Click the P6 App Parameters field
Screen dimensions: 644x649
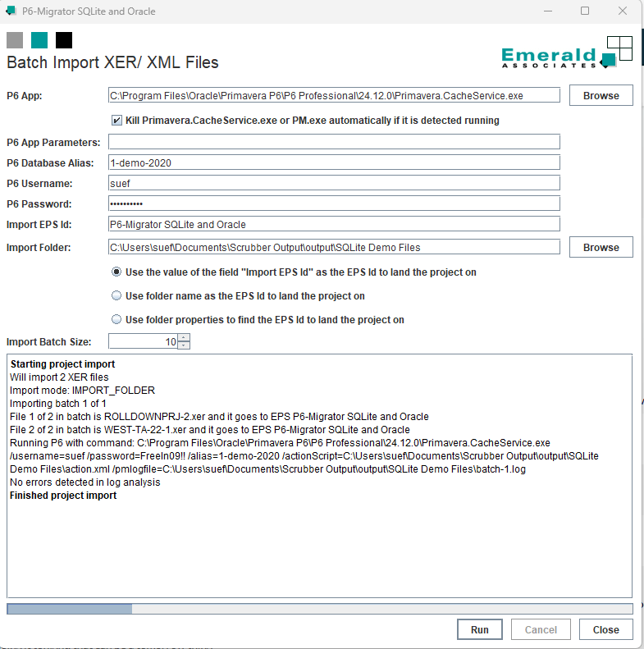click(334, 142)
